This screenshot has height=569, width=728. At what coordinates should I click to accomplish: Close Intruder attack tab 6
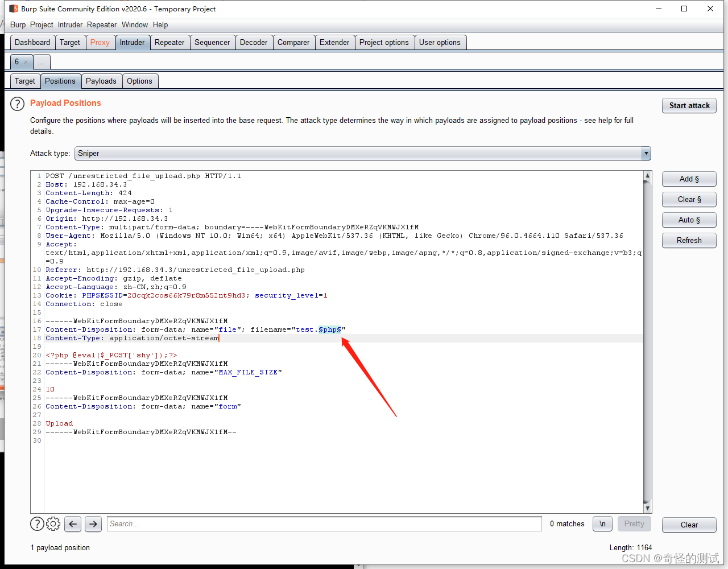pos(26,62)
